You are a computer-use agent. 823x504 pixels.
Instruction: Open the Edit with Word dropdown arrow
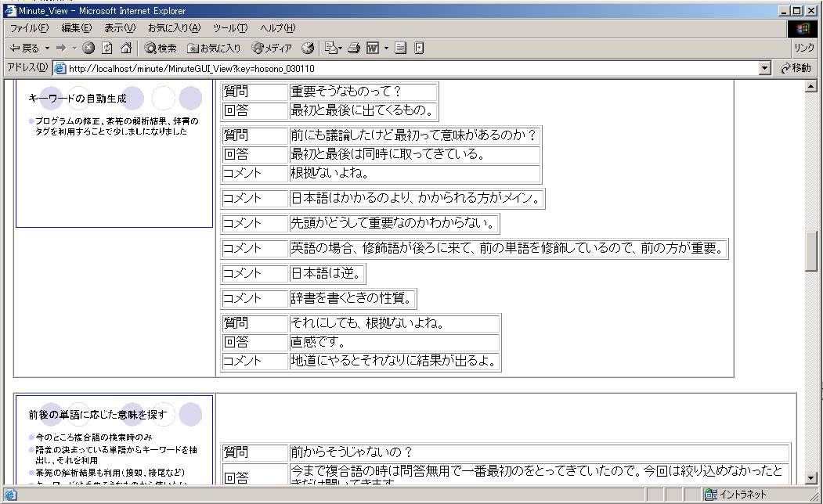386,49
